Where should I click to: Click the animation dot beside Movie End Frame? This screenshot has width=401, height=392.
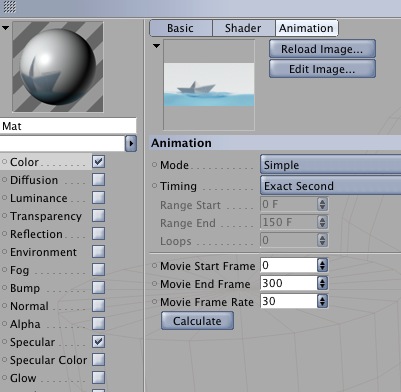154,283
